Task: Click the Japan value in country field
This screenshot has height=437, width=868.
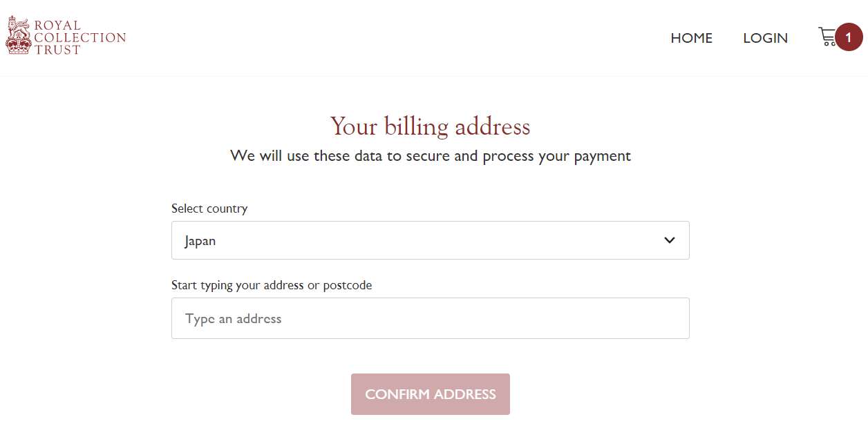Action: [200, 241]
